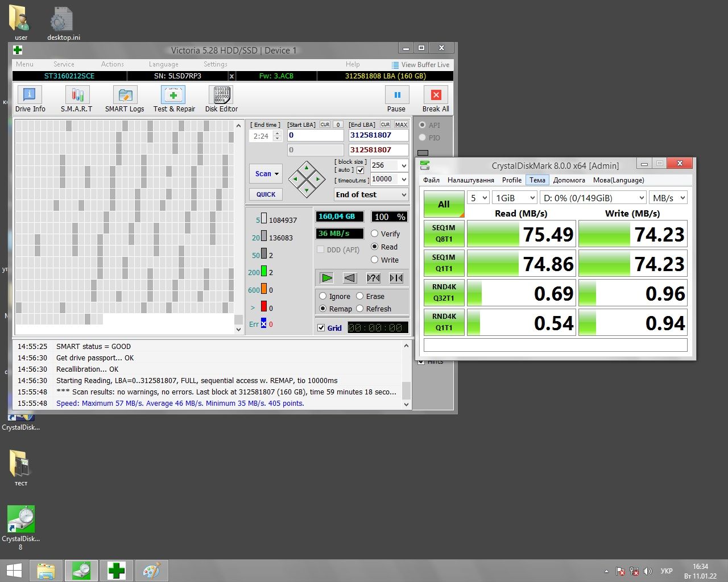Open Victoria's Service menu

(x=64, y=64)
